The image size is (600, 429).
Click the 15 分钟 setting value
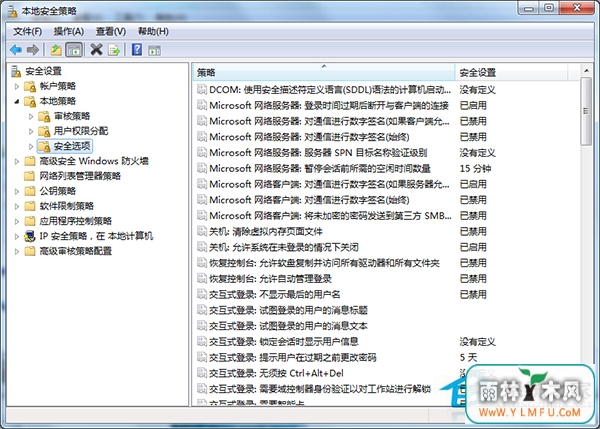pos(475,168)
